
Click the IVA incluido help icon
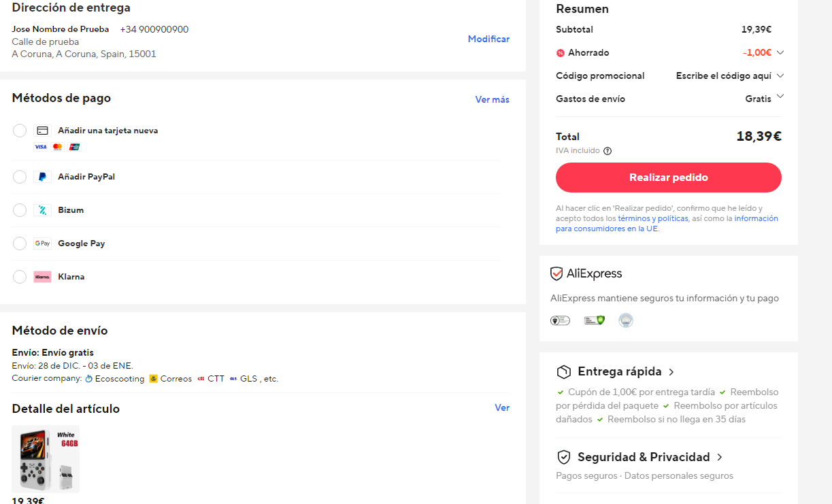[608, 151]
